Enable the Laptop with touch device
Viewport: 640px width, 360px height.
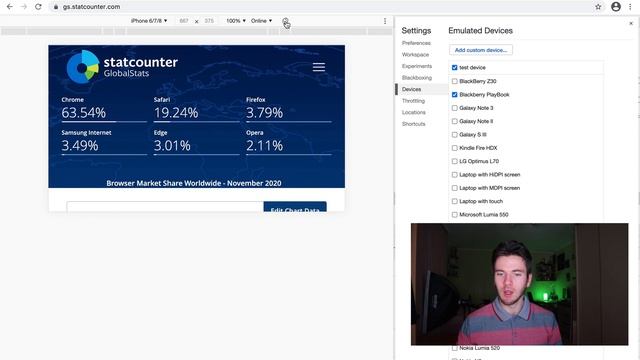click(454, 201)
